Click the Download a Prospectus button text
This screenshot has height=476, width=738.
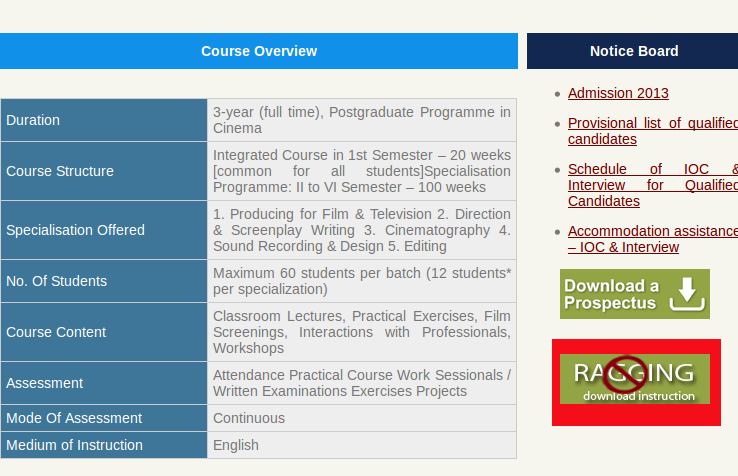click(x=612, y=294)
